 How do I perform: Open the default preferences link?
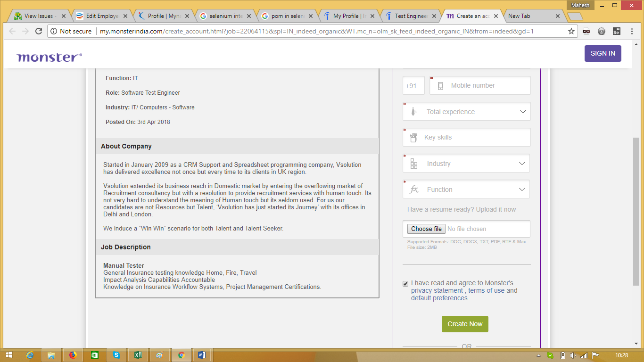pos(439,298)
